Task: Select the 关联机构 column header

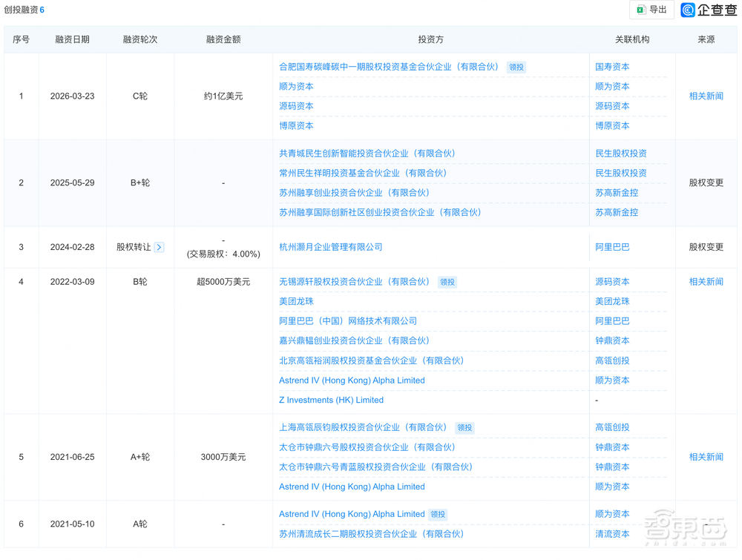Action: [631, 39]
